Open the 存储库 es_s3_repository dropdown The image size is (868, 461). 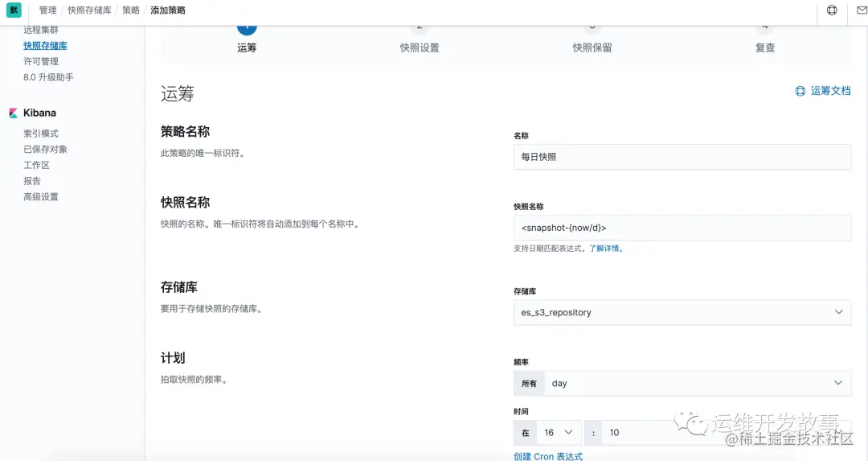[x=682, y=312]
